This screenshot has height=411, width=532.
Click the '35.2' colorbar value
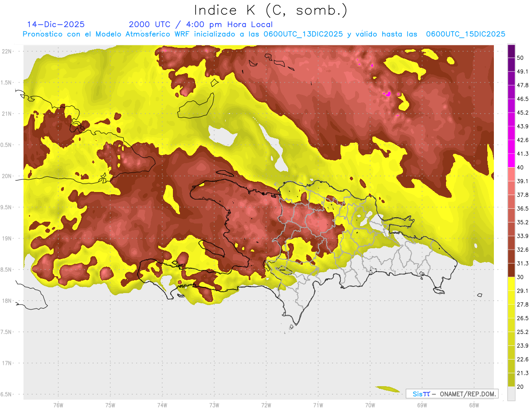tap(522, 222)
